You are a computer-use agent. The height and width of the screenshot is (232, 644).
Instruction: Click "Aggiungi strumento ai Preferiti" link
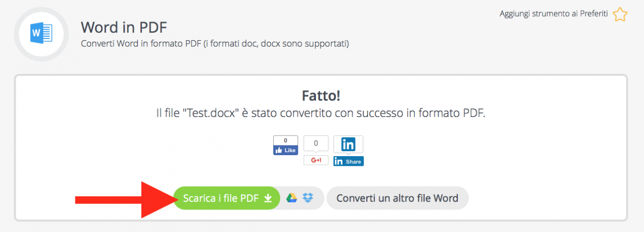click(554, 14)
